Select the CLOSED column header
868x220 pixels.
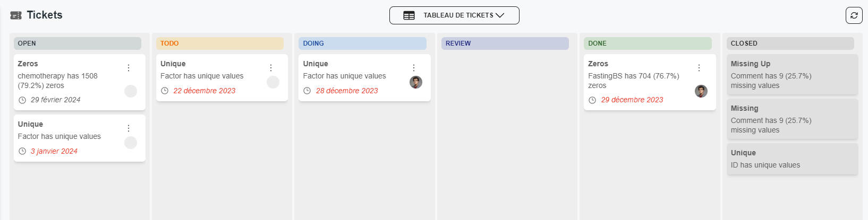790,43
